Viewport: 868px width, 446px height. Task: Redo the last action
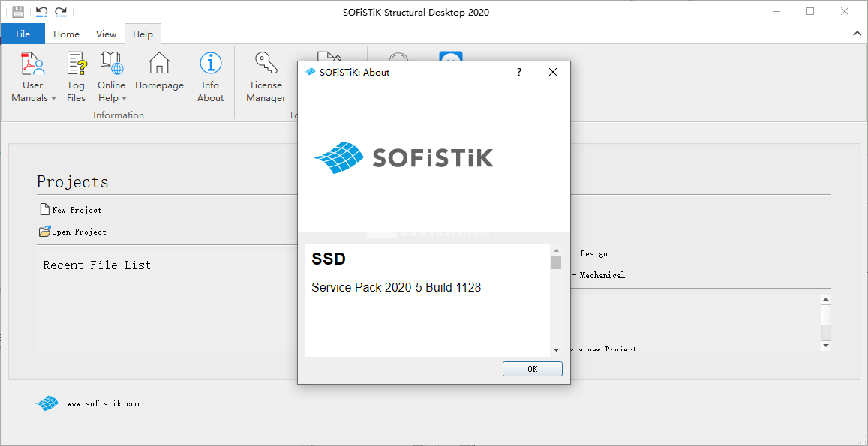pos(61,12)
